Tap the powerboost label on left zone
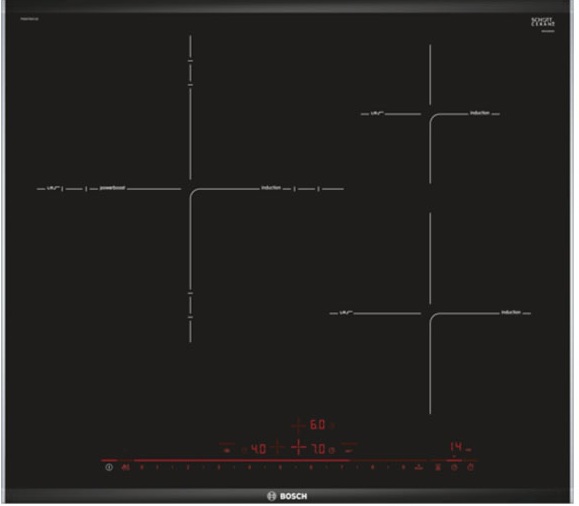Image resolution: width=579 pixels, height=506 pixels. 112,188
